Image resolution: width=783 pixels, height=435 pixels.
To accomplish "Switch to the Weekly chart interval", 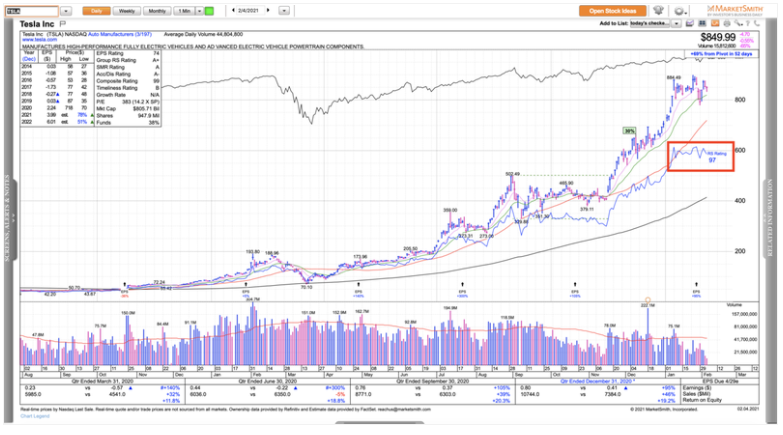I will pos(126,10).
